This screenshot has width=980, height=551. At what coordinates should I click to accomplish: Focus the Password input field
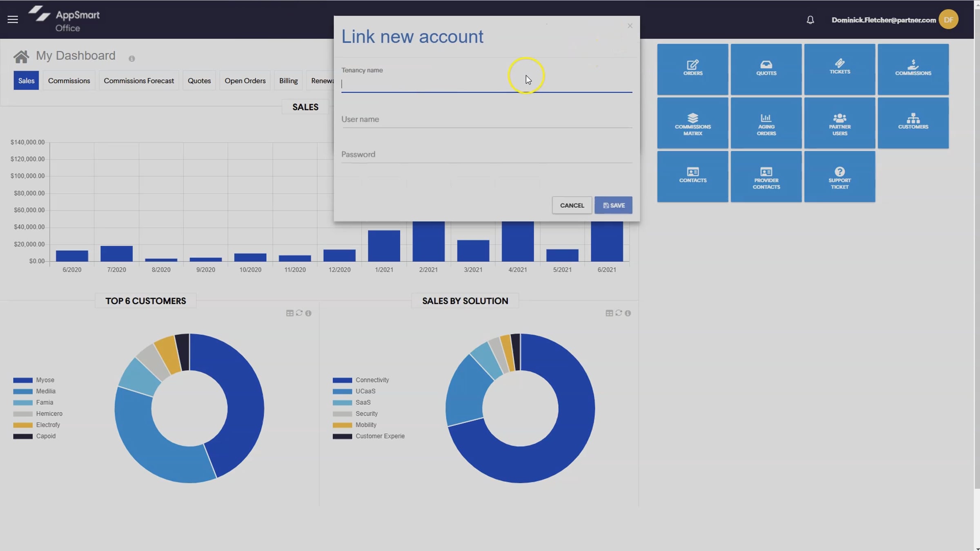[486, 155]
